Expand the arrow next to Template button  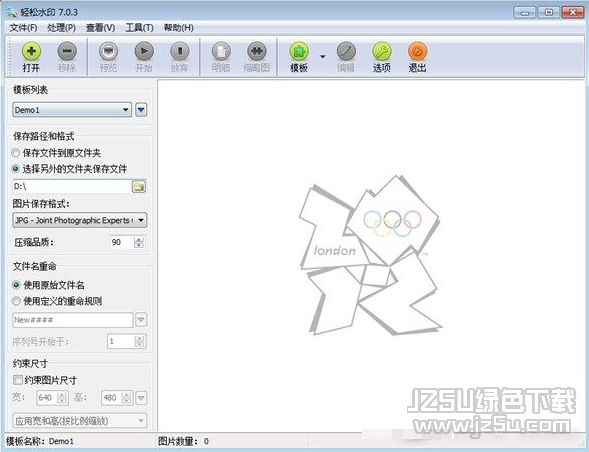point(323,56)
